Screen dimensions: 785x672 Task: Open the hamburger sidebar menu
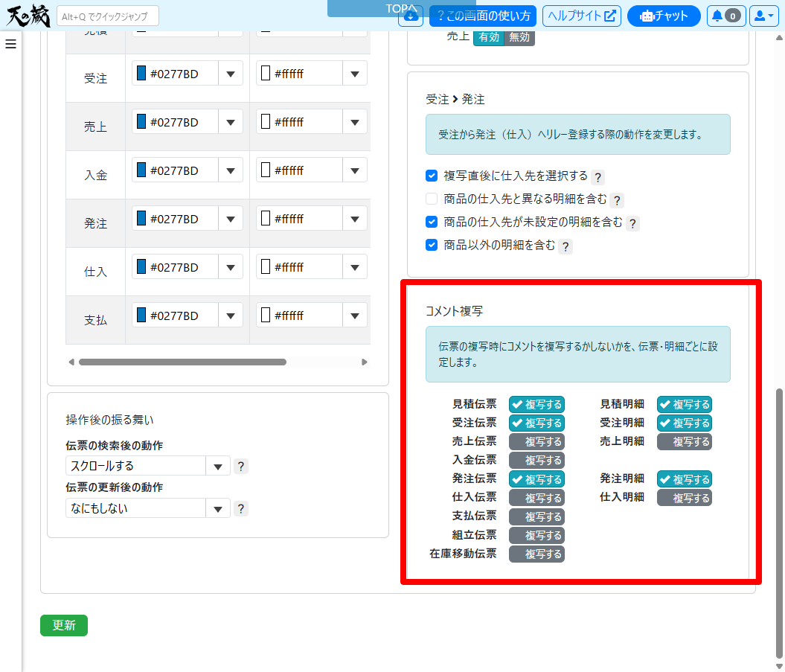click(10, 44)
